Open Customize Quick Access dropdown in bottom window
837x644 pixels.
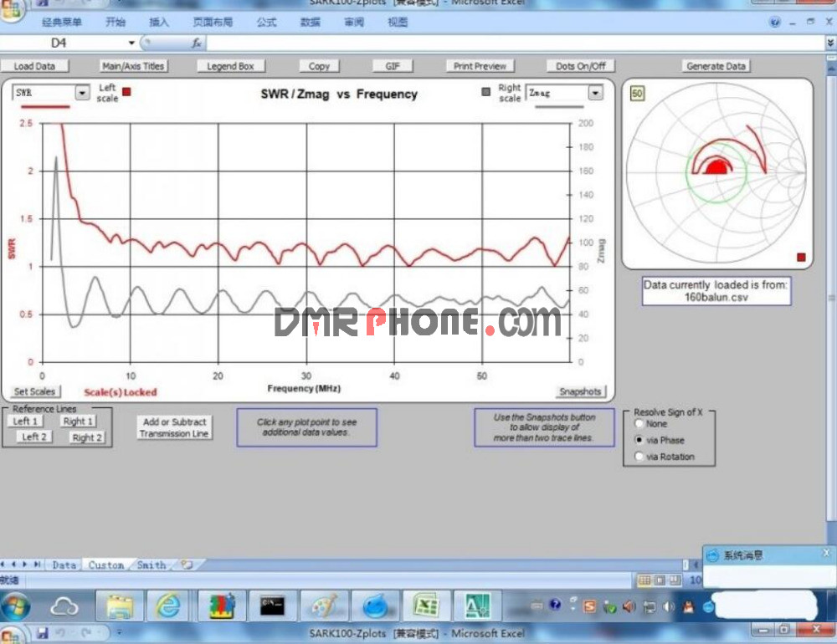120,633
